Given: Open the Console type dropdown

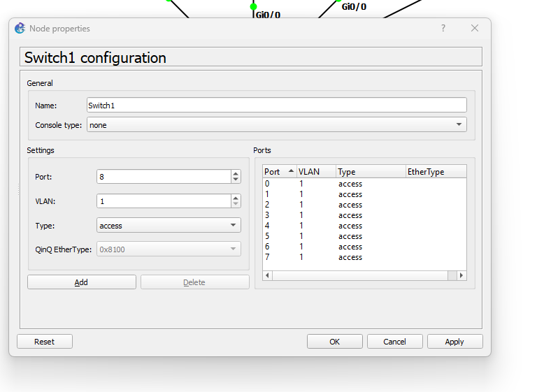Looking at the screenshot, I should click(276, 124).
